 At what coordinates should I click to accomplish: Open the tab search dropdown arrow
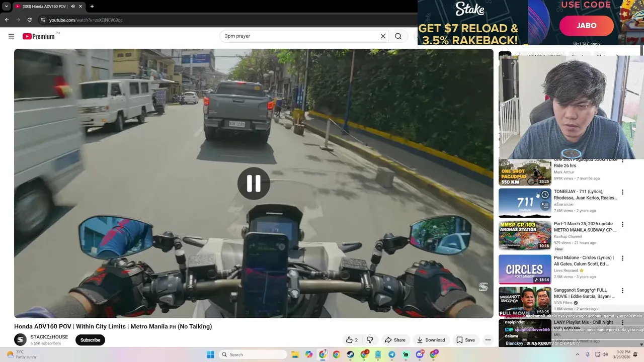[6, 6]
